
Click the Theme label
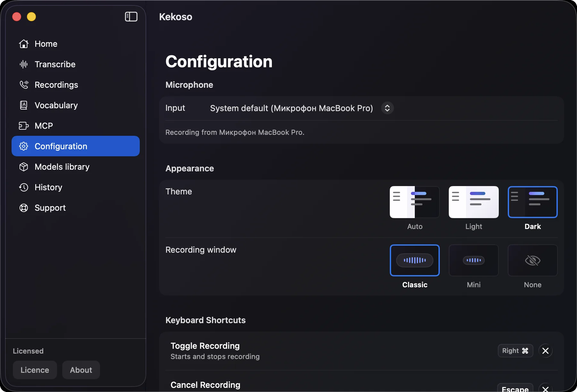[179, 192]
